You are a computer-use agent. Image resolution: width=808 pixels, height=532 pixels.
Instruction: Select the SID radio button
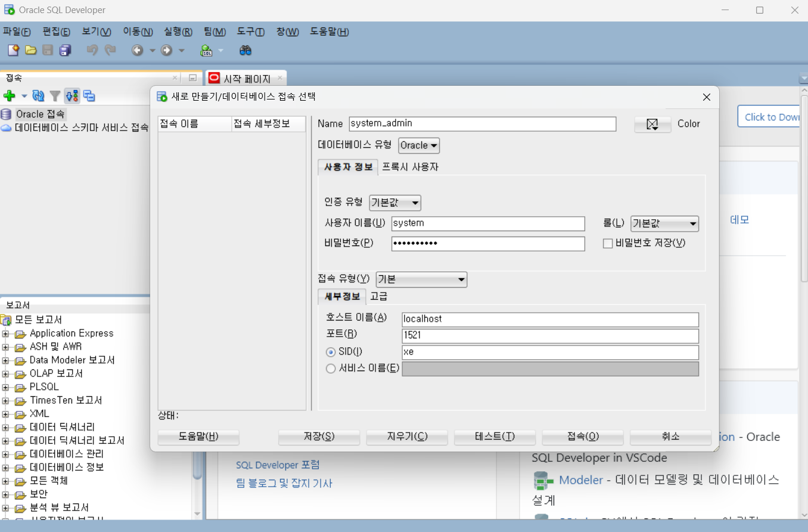click(x=331, y=352)
